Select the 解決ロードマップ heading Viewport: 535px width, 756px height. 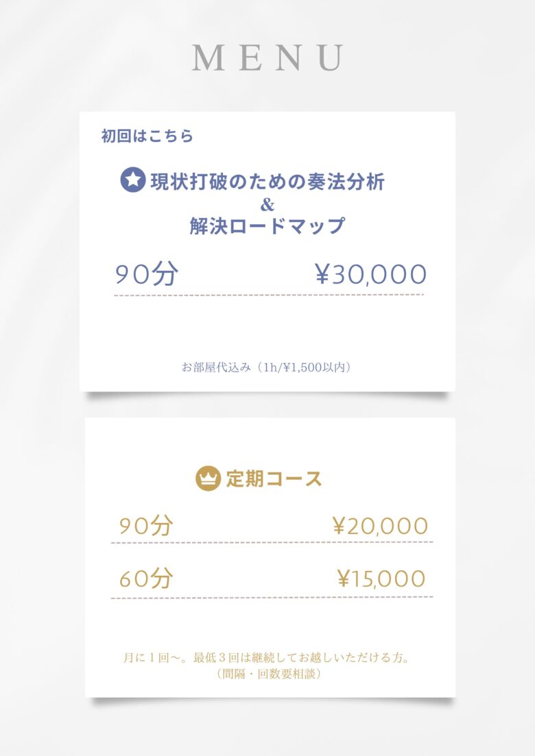point(267,225)
